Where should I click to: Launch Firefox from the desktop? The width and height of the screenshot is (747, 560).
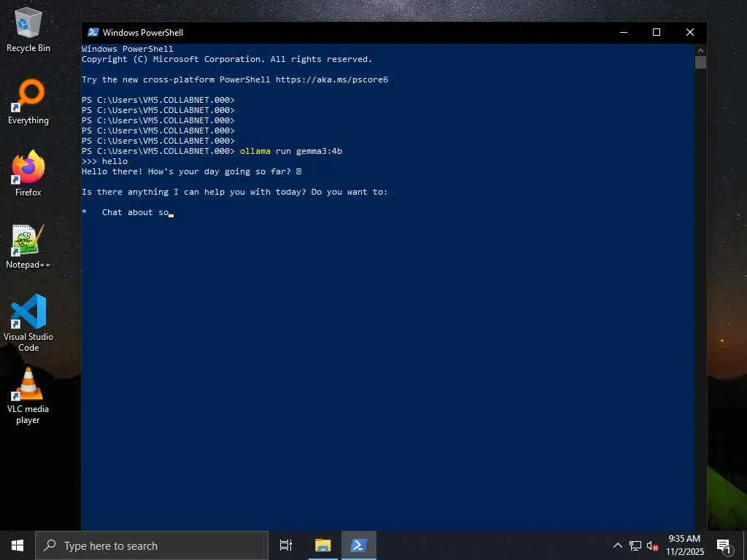click(x=28, y=174)
